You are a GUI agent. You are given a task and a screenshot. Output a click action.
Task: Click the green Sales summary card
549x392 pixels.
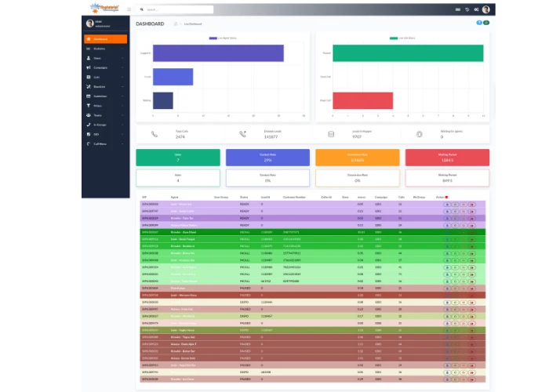pyautogui.click(x=178, y=158)
